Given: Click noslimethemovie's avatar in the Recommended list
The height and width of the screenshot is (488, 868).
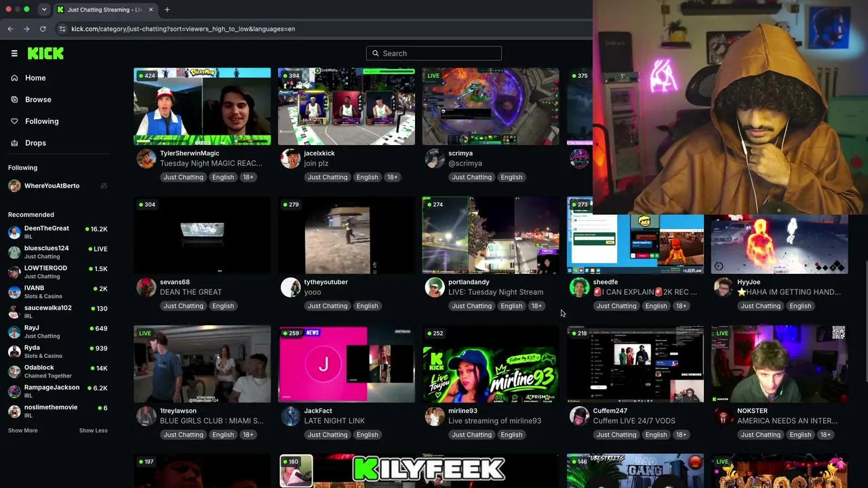Looking at the screenshot, I should [x=14, y=411].
